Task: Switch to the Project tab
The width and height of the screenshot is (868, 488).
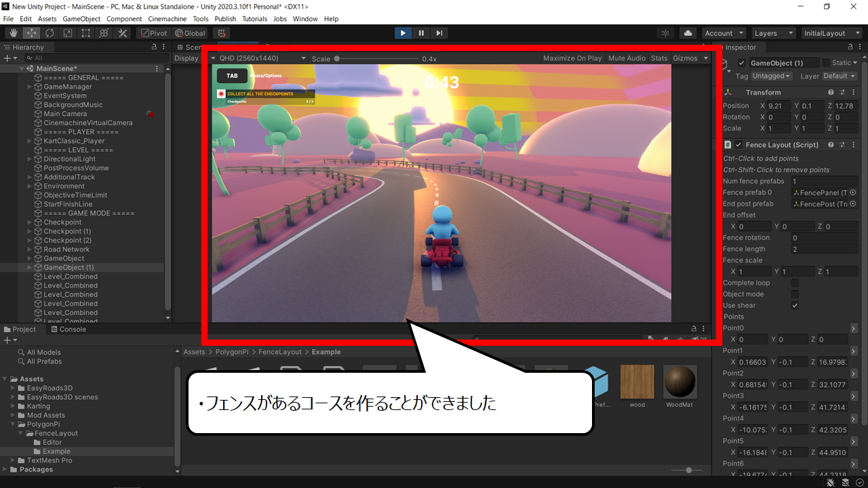Action: pyautogui.click(x=20, y=329)
